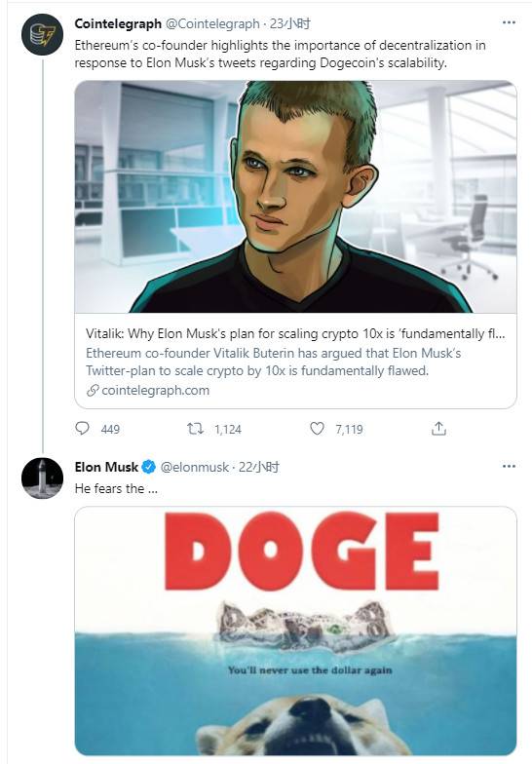Click the link icon beside cointelegraph.com
Image resolution: width=532 pixels, height=764 pixels.
(x=93, y=390)
